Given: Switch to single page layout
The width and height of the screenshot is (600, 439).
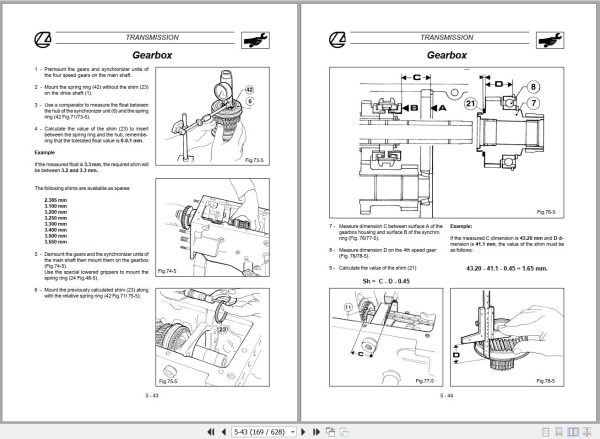Looking at the screenshot, I should 546,432.
